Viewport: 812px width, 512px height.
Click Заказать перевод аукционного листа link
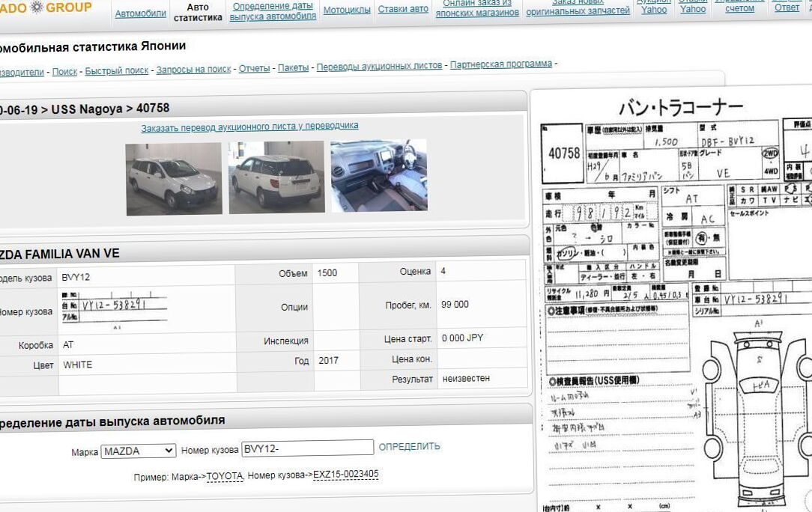(x=249, y=127)
